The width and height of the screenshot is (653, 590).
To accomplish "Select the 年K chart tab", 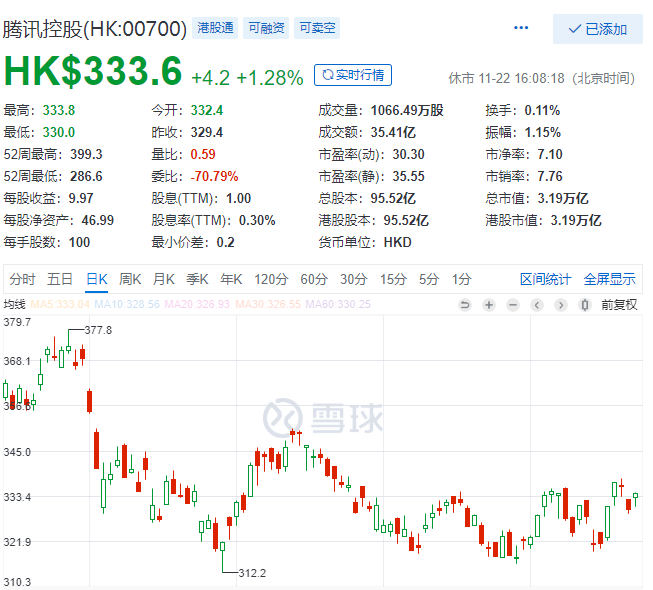I will coord(231,279).
